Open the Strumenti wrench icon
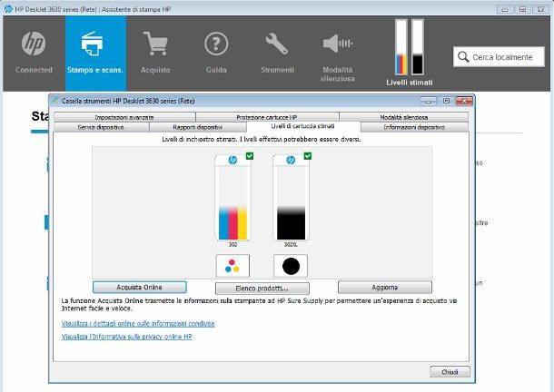This screenshot has width=554, height=392. 277,44
